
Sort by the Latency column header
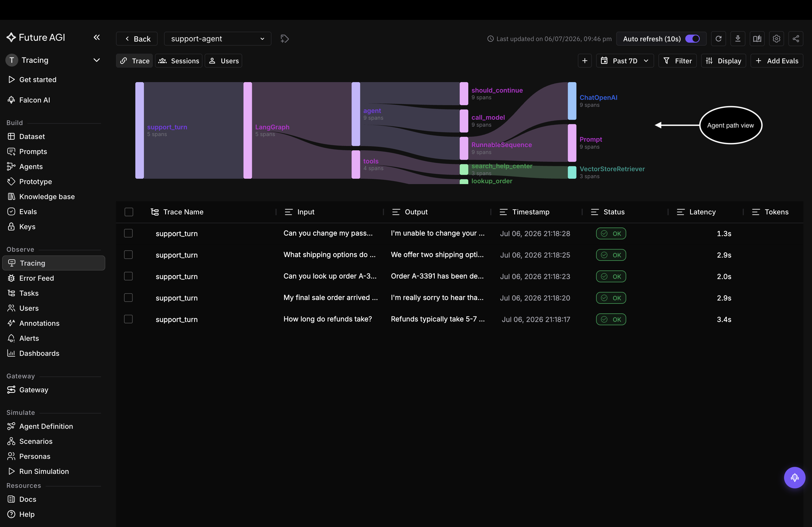[702, 212]
